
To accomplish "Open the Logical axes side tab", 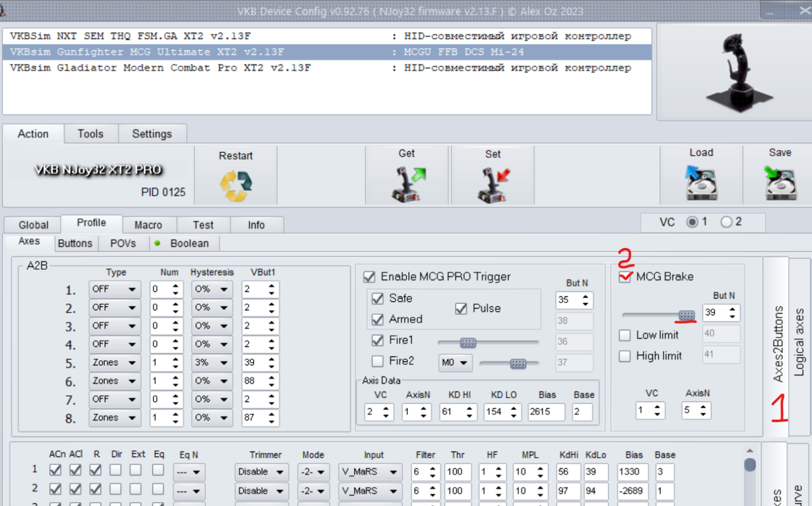I will 799,342.
